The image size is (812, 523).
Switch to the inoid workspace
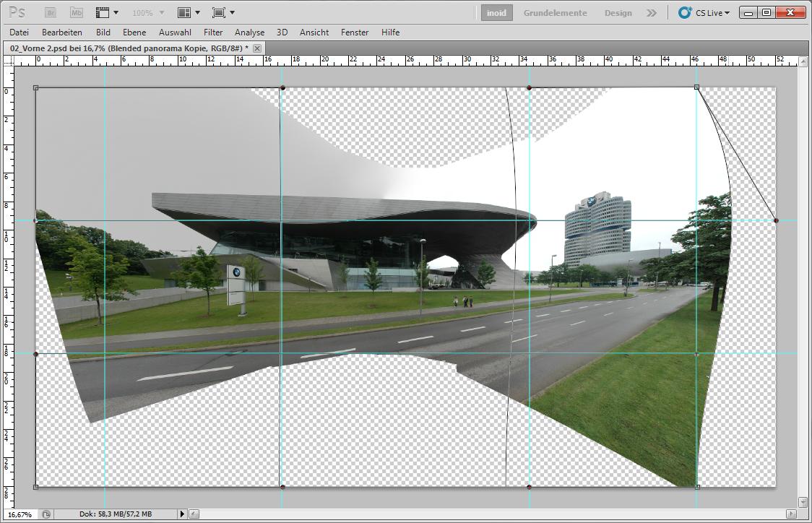tap(496, 12)
